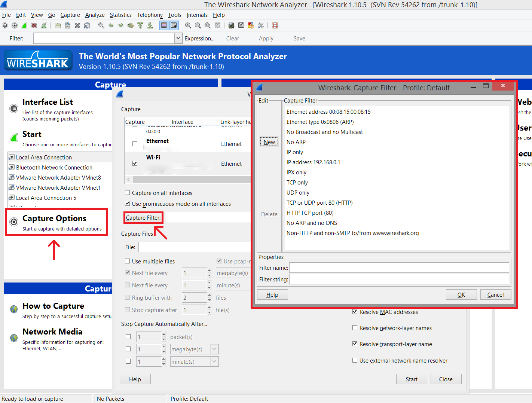Open the interface list toolbar icon

tap(5, 25)
